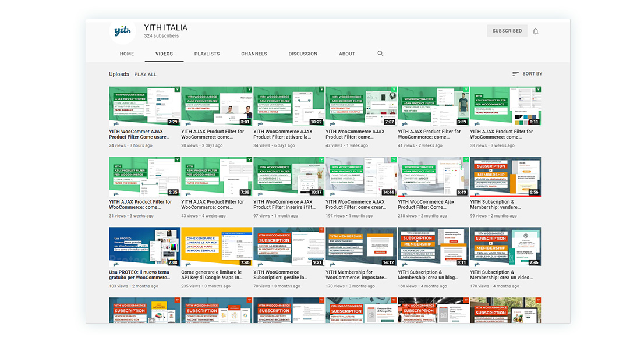Open the thumbnail with 5:35 duration

pyautogui.click(x=144, y=176)
